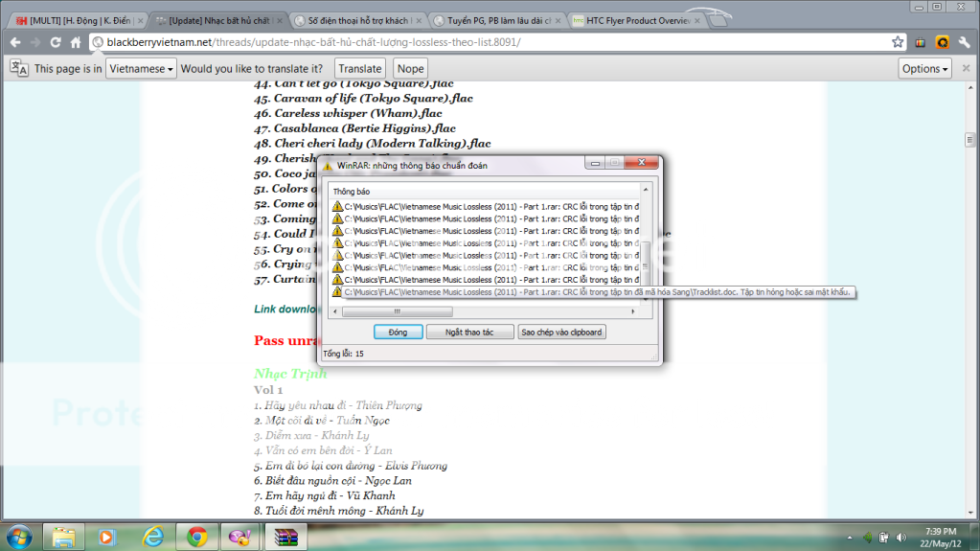
Task: Close the HTC Flyer Product Overview tab
Action: tap(696, 21)
